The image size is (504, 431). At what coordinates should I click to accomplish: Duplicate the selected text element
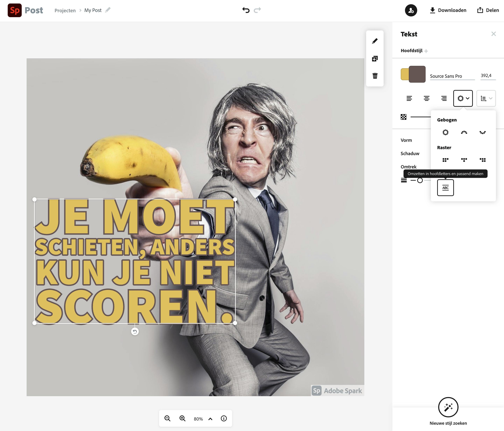[375, 59]
